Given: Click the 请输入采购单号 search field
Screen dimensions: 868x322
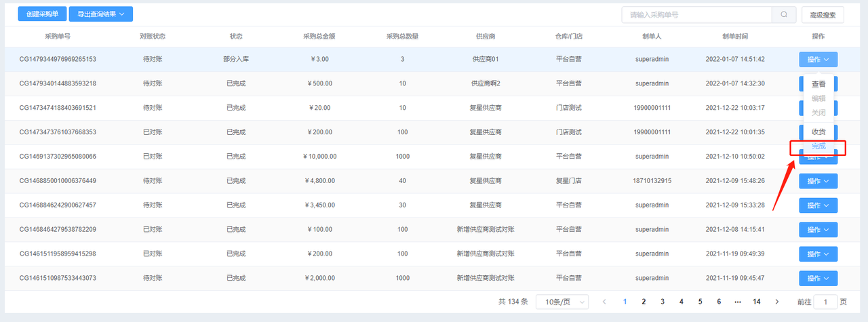Looking at the screenshot, I should click(x=696, y=14).
